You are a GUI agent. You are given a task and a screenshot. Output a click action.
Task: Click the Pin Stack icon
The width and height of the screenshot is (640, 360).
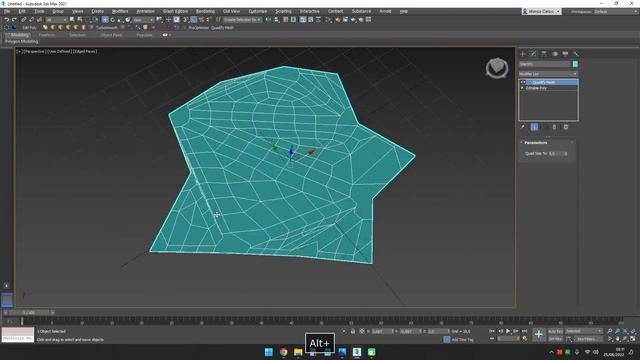tap(523, 127)
